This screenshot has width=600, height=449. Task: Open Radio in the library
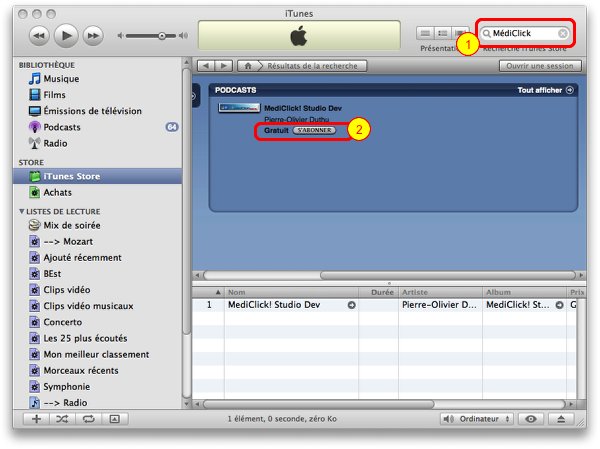[55, 144]
